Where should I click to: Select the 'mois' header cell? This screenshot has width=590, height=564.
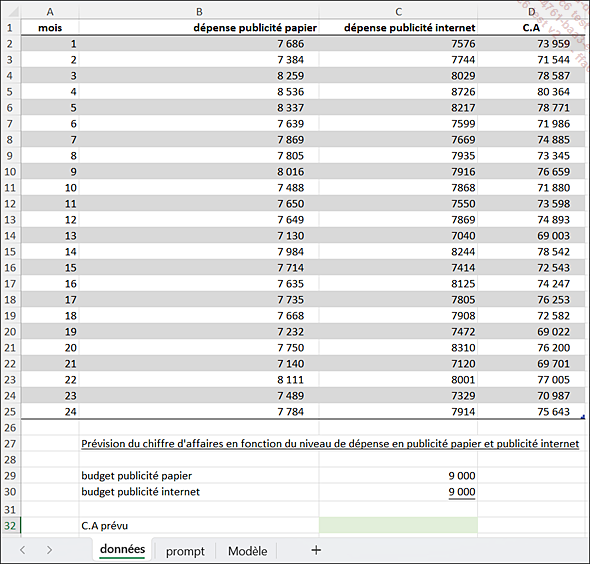tap(50, 27)
